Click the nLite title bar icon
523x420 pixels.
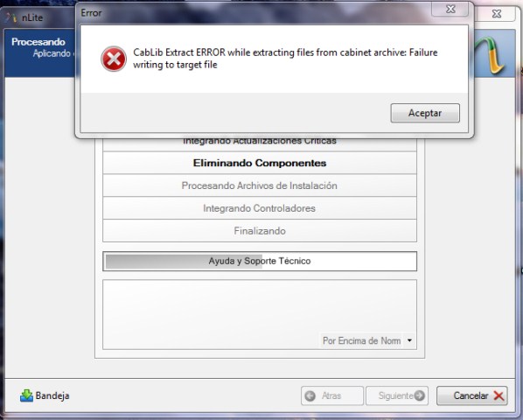[x=11, y=17]
